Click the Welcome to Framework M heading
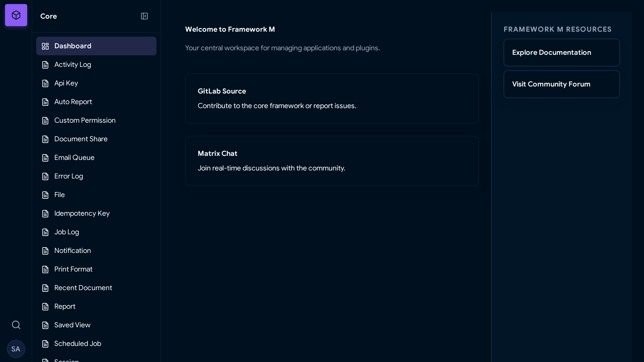 [230, 29]
